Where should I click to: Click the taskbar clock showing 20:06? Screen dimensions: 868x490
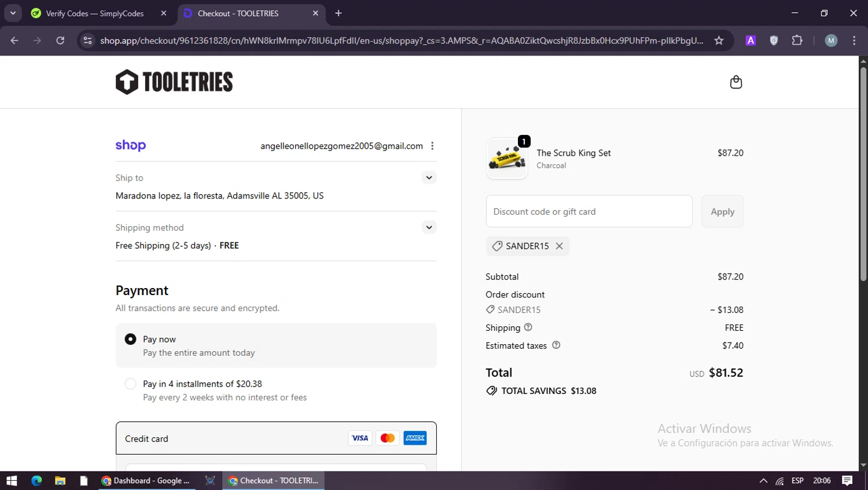pyautogui.click(x=822, y=481)
